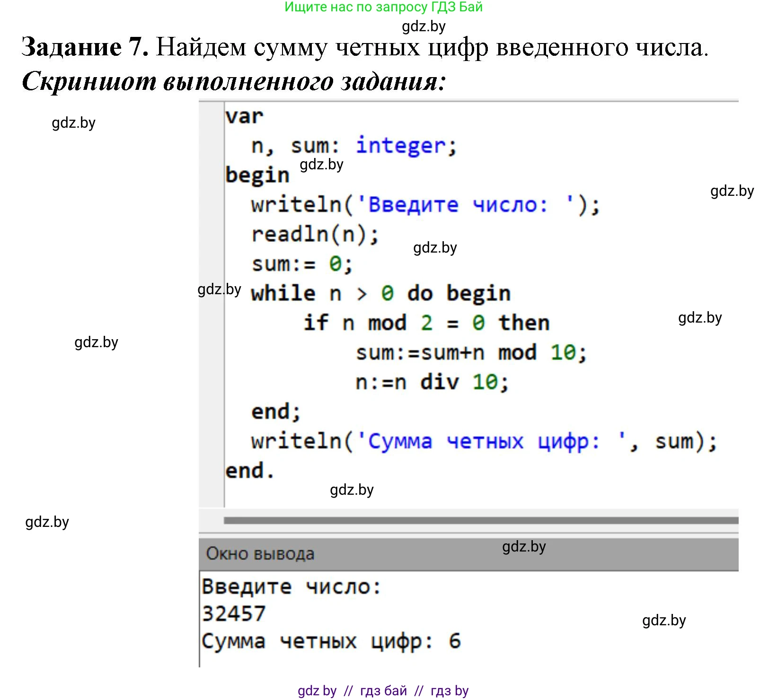The width and height of the screenshot is (768, 700).
Task: Place cursor on the "var" keyword line
Action: pyautogui.click(x=244, y=116)
